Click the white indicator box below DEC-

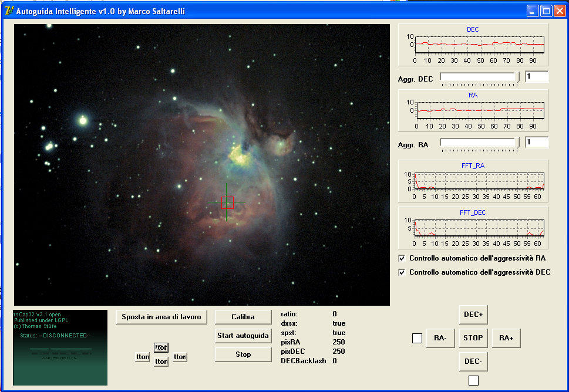click(x=473, y=380)
